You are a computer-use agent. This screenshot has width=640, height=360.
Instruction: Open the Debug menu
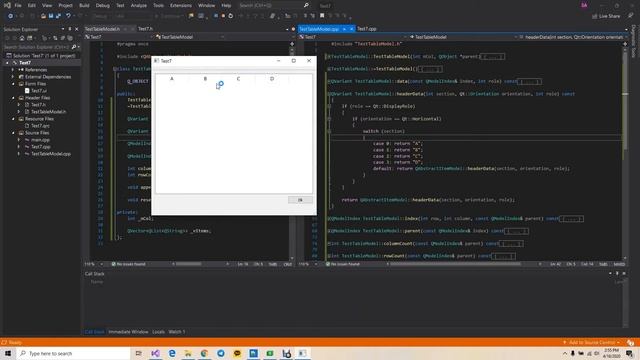pos(102,5)
